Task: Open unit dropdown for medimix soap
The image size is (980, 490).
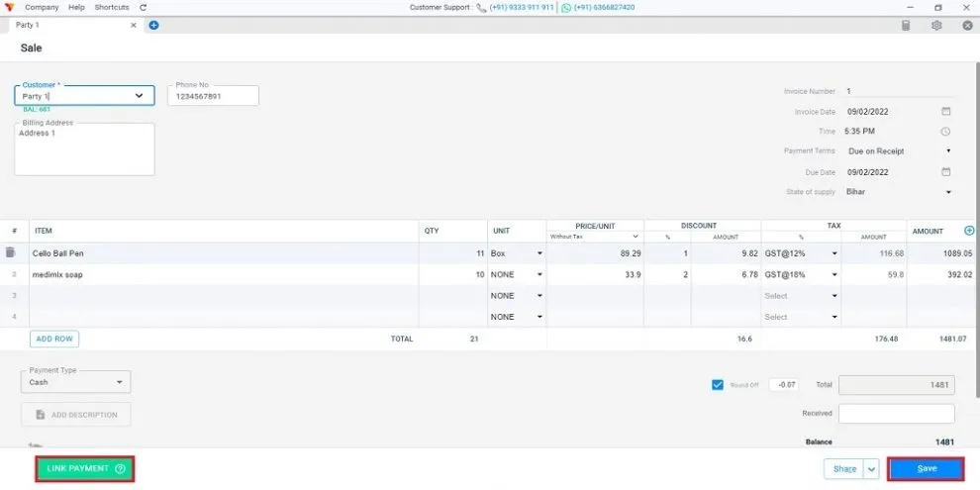Action: (x=539, y=275)
